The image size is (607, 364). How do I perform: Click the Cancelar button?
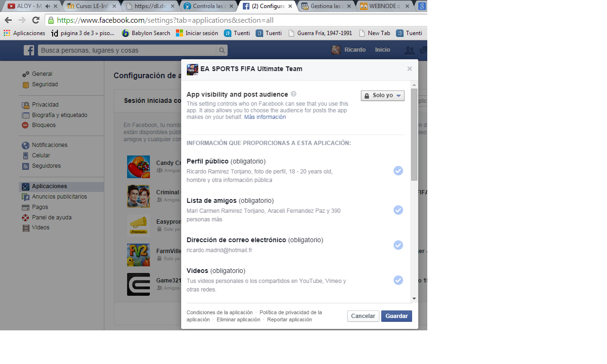pos(363,316)
